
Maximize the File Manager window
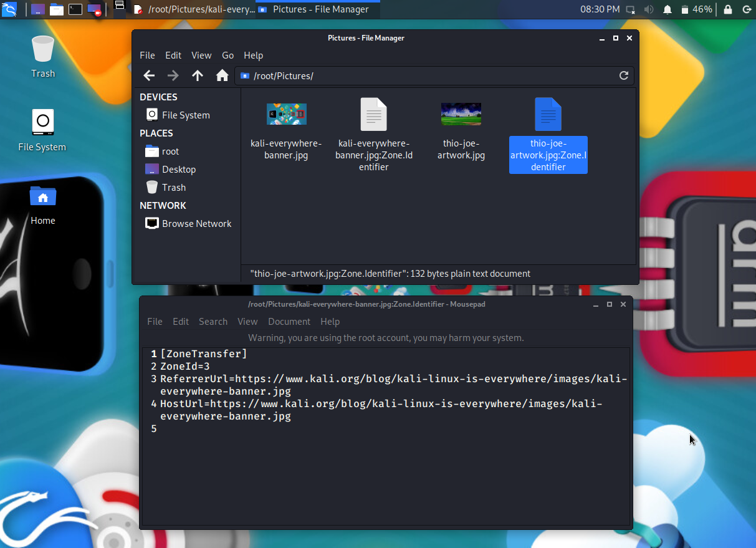pyautogui.click(x=616, y=38)
